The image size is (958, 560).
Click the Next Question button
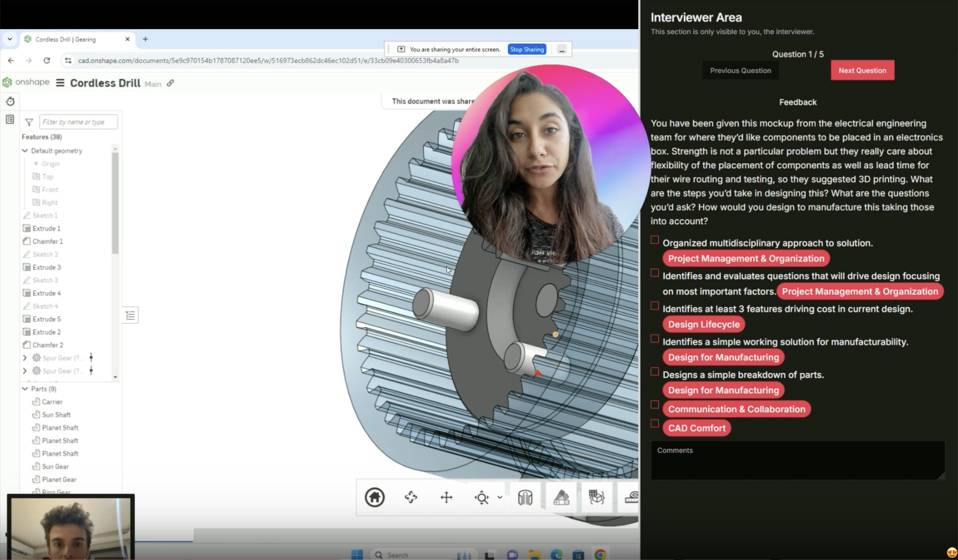pos(862,70)
